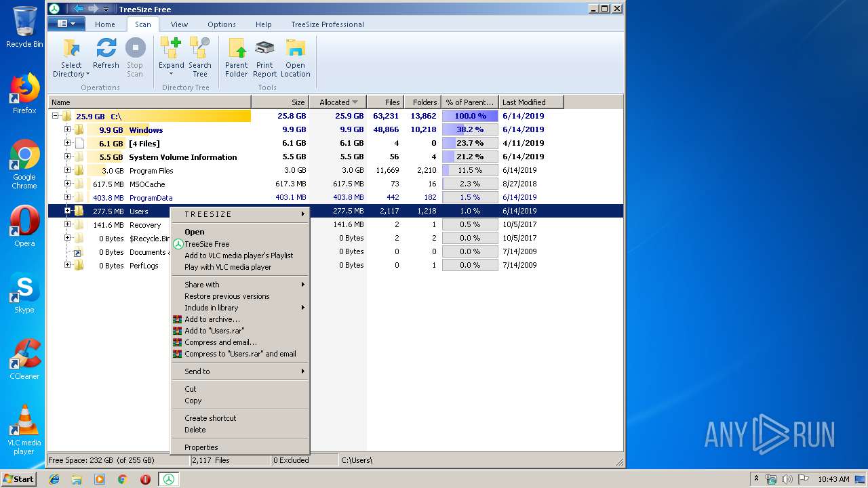Select Opera desktop shortcut
The width and height of the screenshot is (868, 488).
24,226
